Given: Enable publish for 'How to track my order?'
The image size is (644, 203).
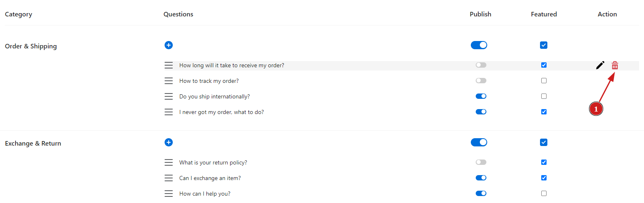Looking at the screenshot, I should click(481, 81).
